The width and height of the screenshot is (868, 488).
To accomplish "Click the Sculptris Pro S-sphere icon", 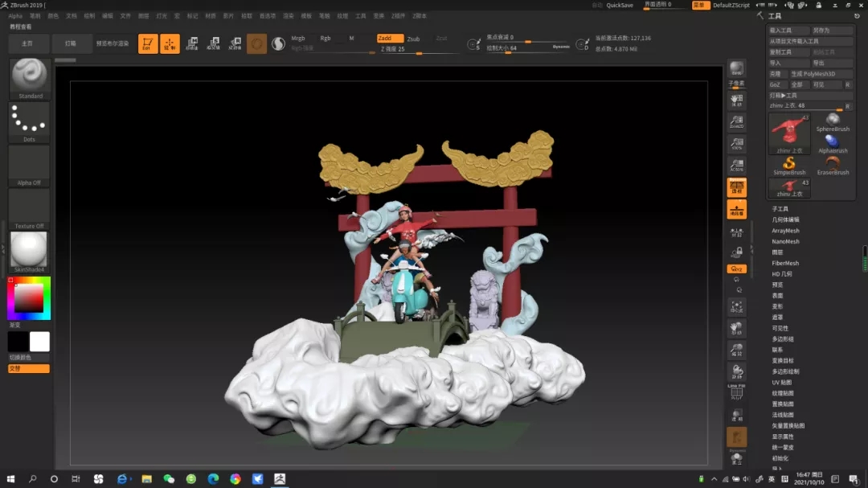I will [278, 43].
